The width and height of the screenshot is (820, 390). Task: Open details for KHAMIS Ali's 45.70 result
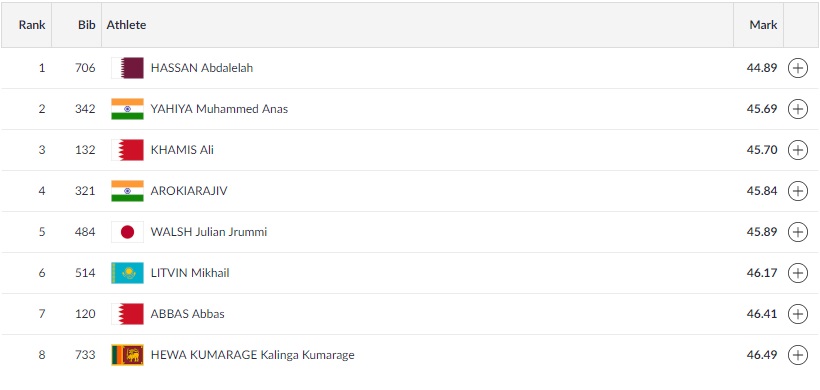click(x=798, y=150)
